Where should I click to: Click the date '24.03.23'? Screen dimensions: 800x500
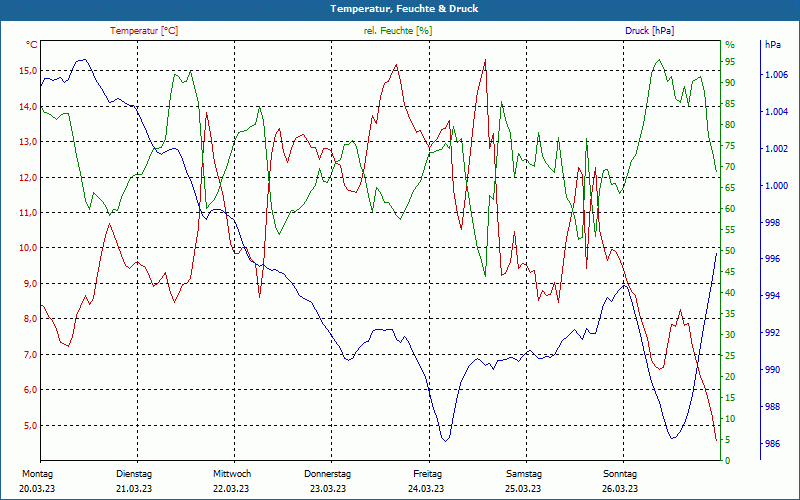click(x=426, y=489)
